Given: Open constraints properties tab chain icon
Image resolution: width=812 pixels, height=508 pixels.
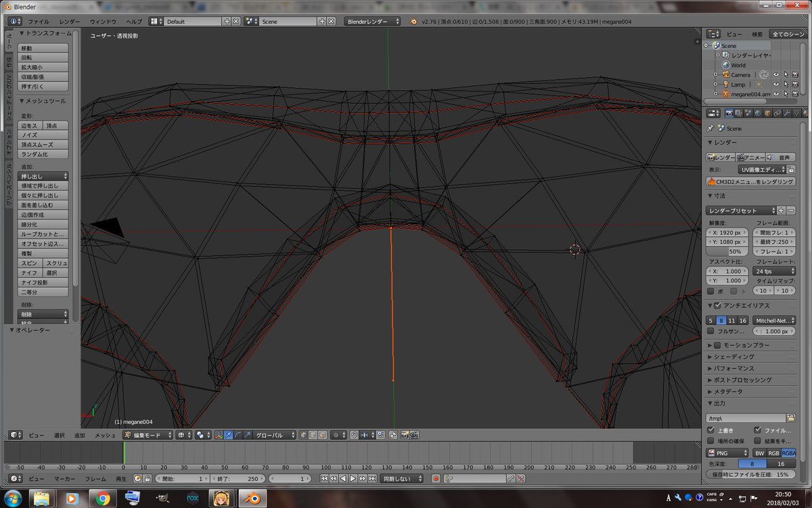Looking at the screenshot, I should click(777, 113).
